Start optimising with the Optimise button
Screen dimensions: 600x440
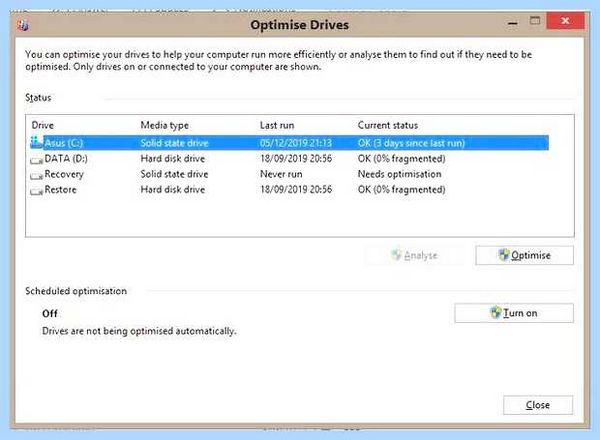pyautogui.click(x=524, y=255)
